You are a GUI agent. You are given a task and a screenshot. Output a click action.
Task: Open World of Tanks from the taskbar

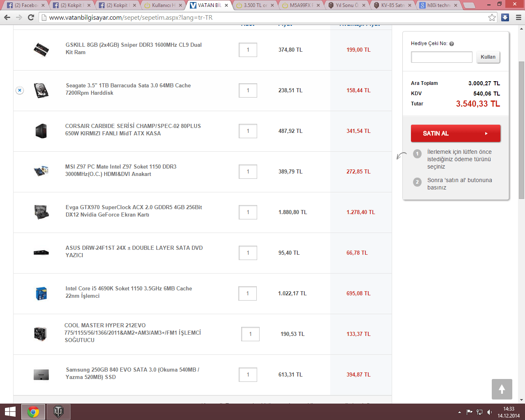59,412
